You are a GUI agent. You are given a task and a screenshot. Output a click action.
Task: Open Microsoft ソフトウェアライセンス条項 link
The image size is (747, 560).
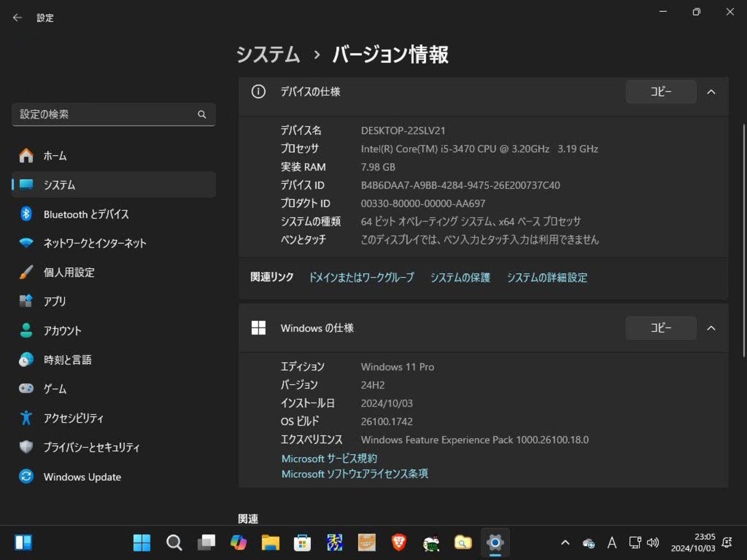pyautogui.click(x=355, y=474)
